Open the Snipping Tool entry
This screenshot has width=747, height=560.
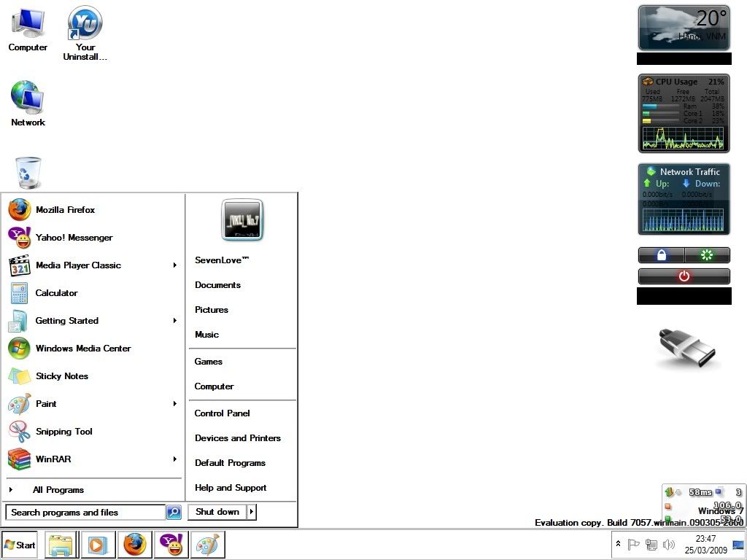63,432
